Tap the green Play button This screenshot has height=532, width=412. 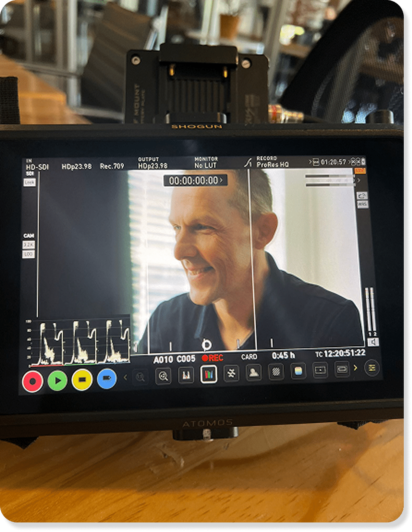pyautogui.click(x=57, y=381)
